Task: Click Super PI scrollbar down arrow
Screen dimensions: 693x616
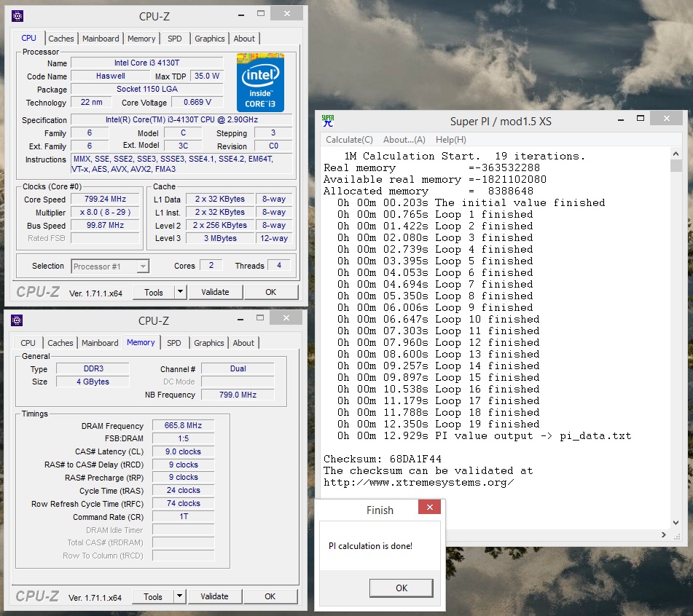Action: [x=676, y=522]
